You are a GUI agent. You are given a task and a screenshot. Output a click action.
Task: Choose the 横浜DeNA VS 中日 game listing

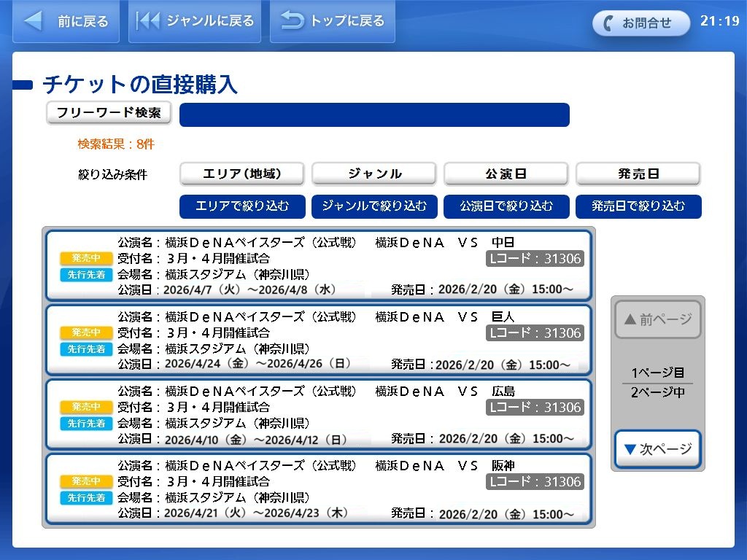[318, 265]
